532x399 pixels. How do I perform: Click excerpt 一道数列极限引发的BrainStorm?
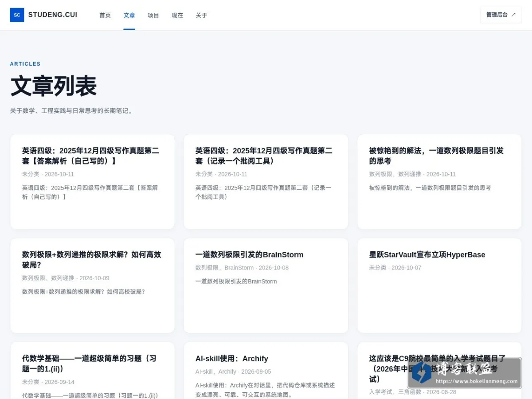pyautogui.click(x=236, y=282)
